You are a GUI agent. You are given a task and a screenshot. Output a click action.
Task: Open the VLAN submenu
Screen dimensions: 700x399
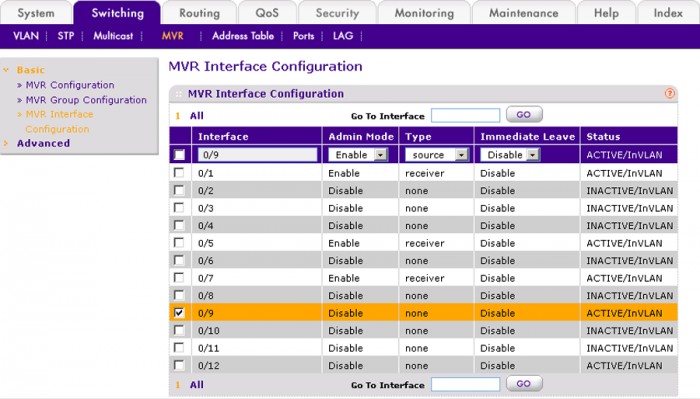click(x=26, y=36)
